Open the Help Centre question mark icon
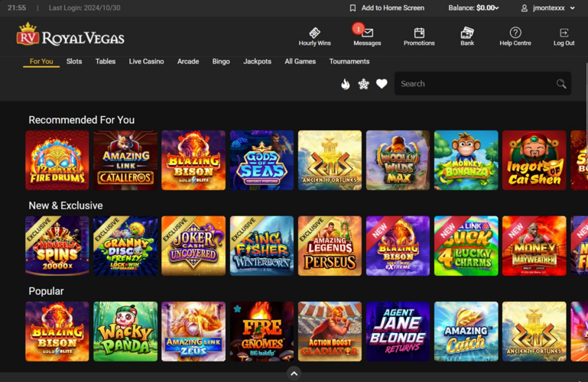The height and width of the screenshot is (382, 588). click(x=515, y=33)
